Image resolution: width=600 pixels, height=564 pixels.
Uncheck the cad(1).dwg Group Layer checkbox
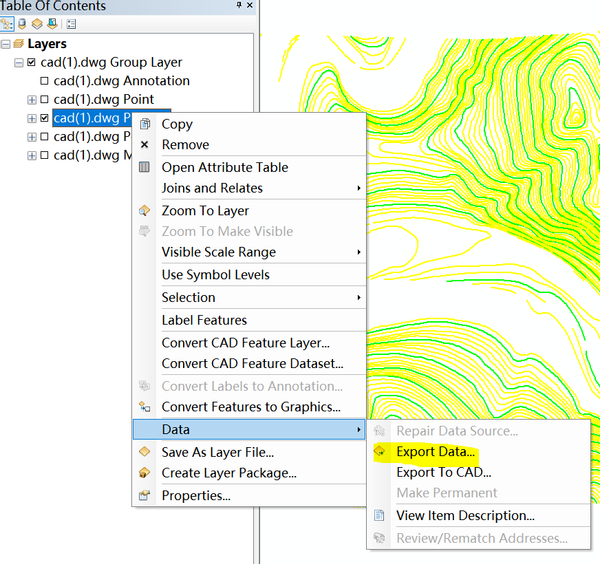pos(31,63)
